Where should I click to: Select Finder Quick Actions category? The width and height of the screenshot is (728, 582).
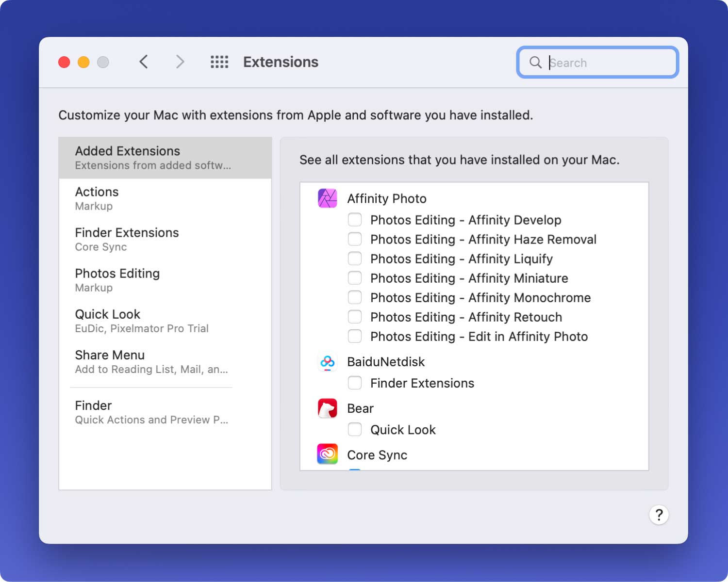[165, 412]
